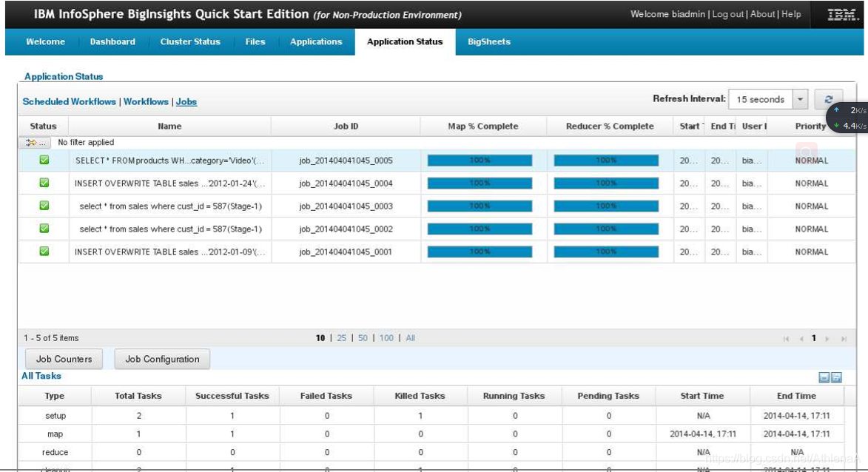Click Job Counters button
868x472 pixels.
pos(64,359)
